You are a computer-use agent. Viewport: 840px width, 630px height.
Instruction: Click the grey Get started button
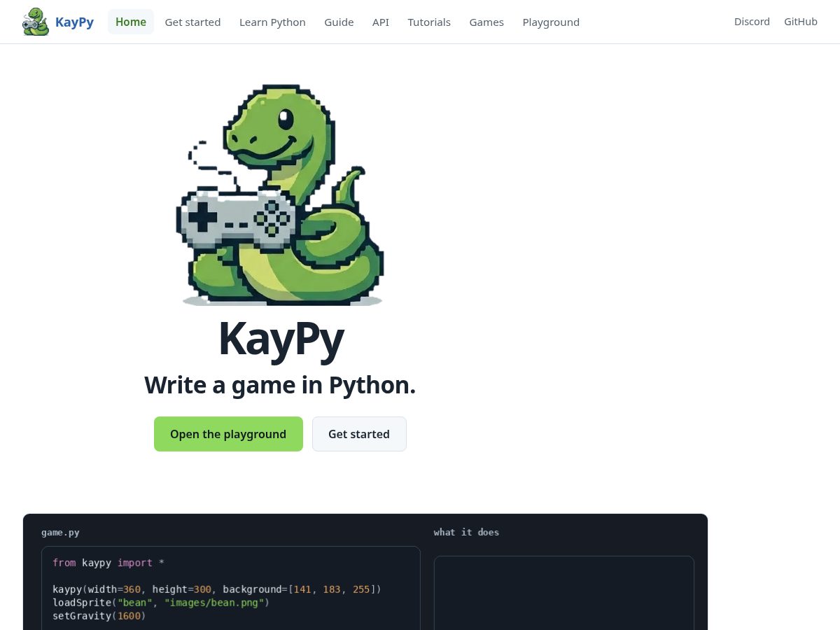tap(359, 434)
